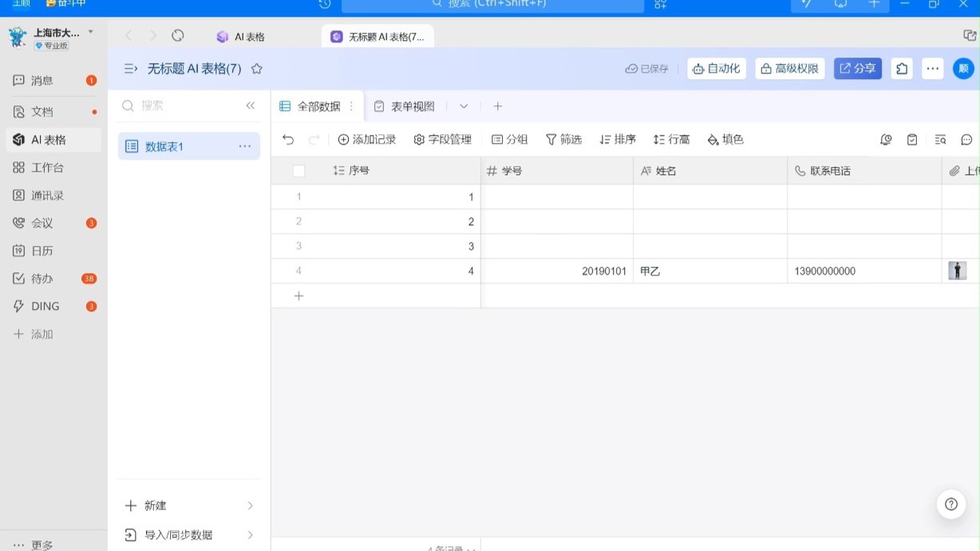Click 导入/同步数据 at the bottom left
Viewport: 980px width, 551px height.
(179, 534)
